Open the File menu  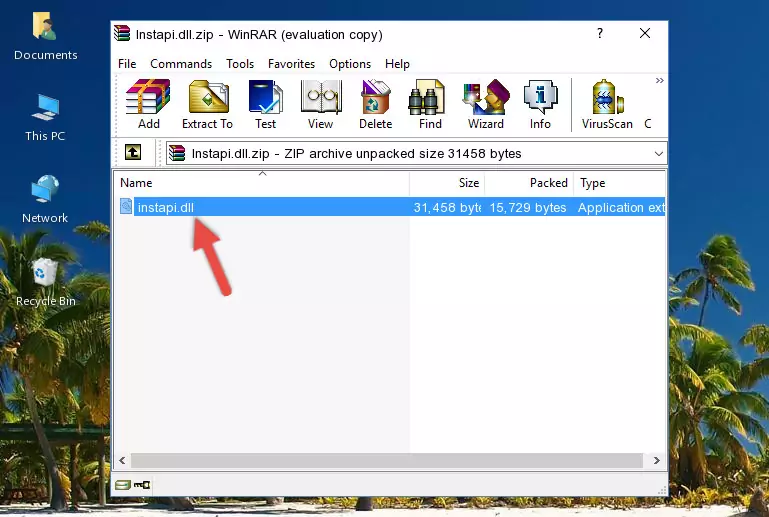click(x=127, y=64)
